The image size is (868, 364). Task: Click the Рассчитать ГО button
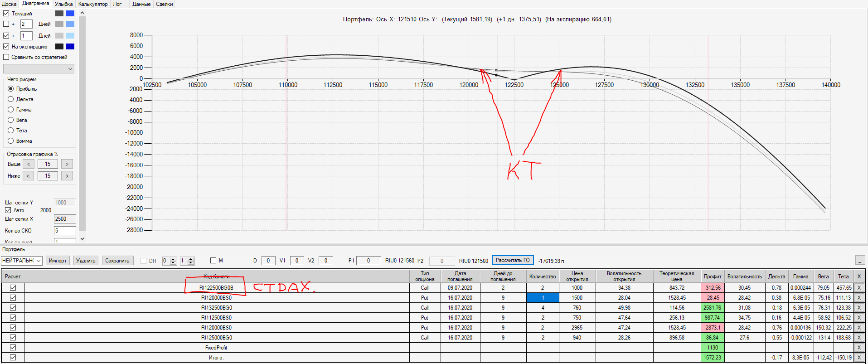click(x=513, y=260)
